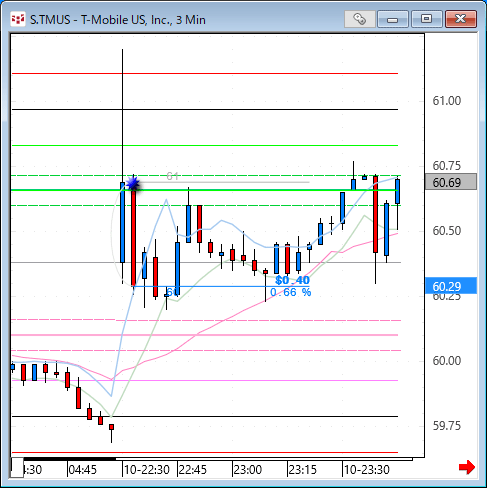Screen dimensions: 487x488
Task: Click the 60.00 price axis label
Action: 447,361
